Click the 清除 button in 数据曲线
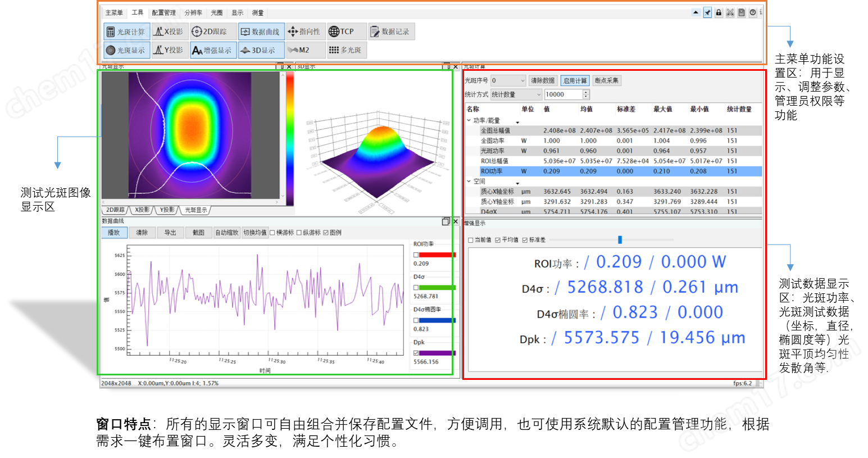868x458 pixels. click(x=142, y=233)
